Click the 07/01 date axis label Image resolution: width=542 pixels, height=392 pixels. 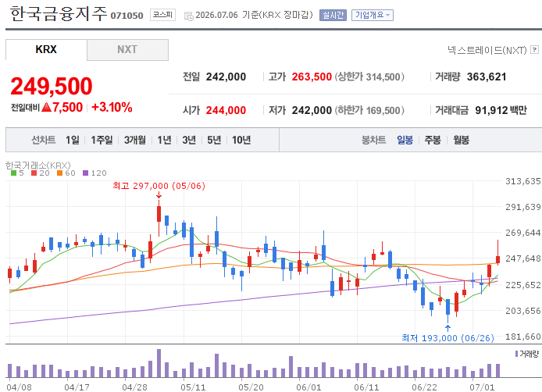tap(482, 387)
